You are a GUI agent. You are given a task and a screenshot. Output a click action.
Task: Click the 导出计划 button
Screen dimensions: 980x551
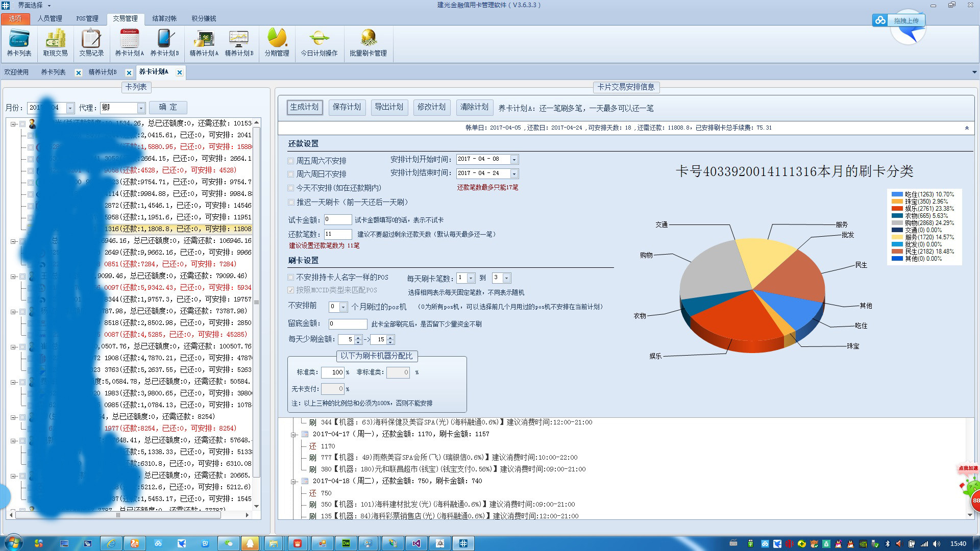pyautogui.click(x=389, y=107)
